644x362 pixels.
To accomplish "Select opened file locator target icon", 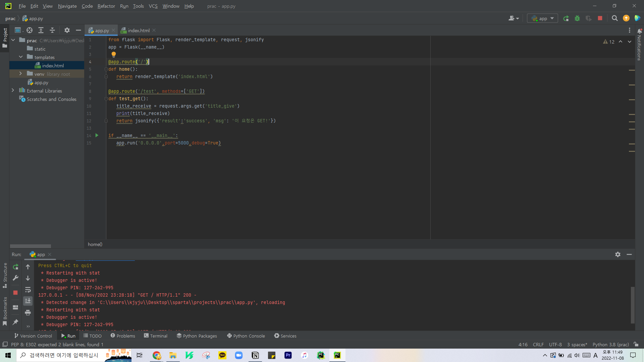I will [x=30, y=30].
